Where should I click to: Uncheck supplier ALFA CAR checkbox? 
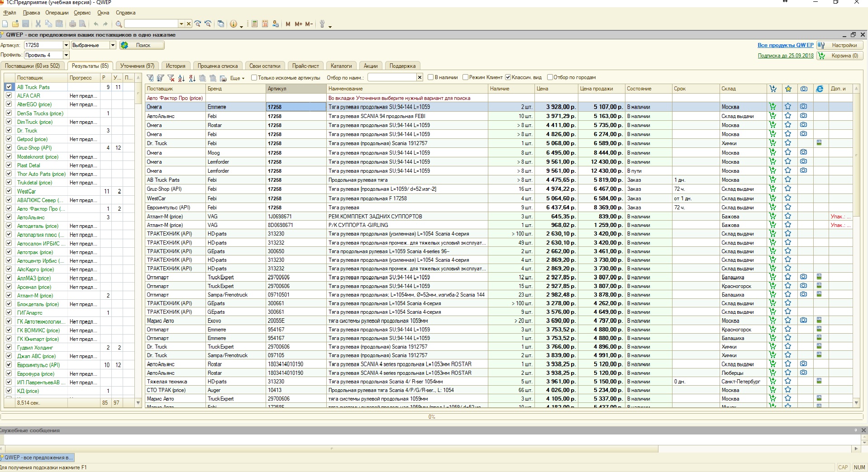[x=9, y=95]
